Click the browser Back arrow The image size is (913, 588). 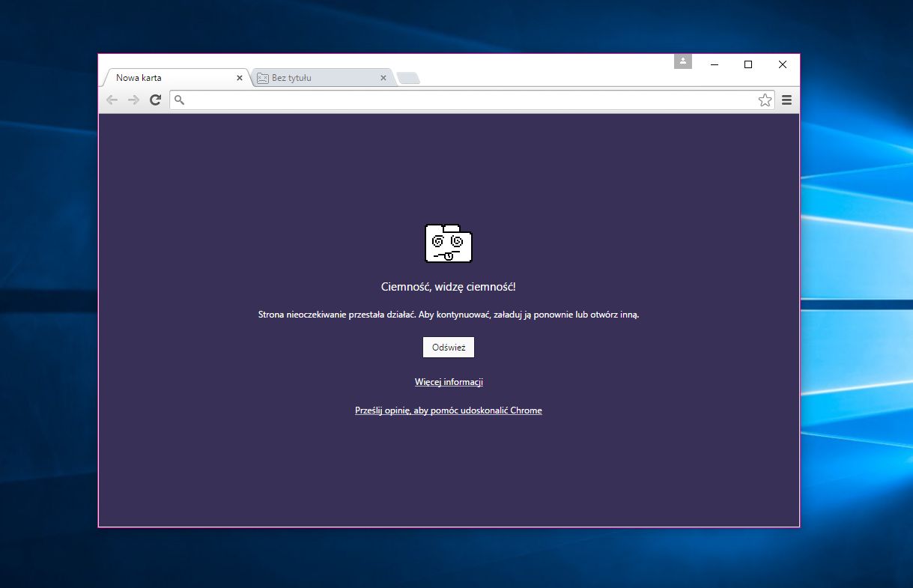112,100
